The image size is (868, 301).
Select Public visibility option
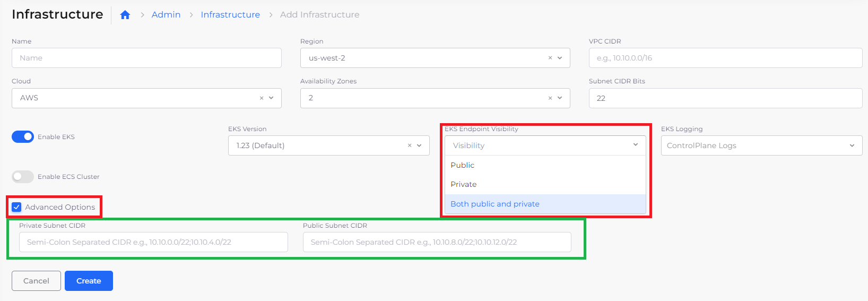click(x=463, y=165)
